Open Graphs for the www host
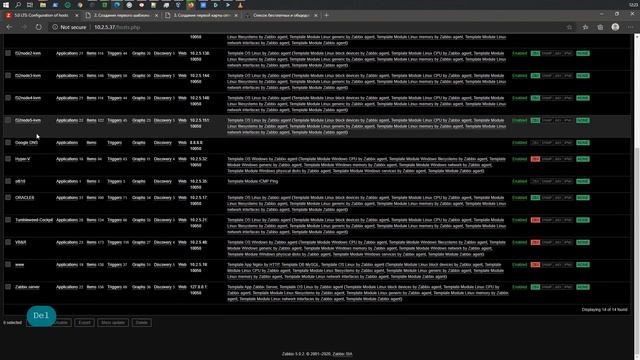The image size is (640, 360). (139, 265)
